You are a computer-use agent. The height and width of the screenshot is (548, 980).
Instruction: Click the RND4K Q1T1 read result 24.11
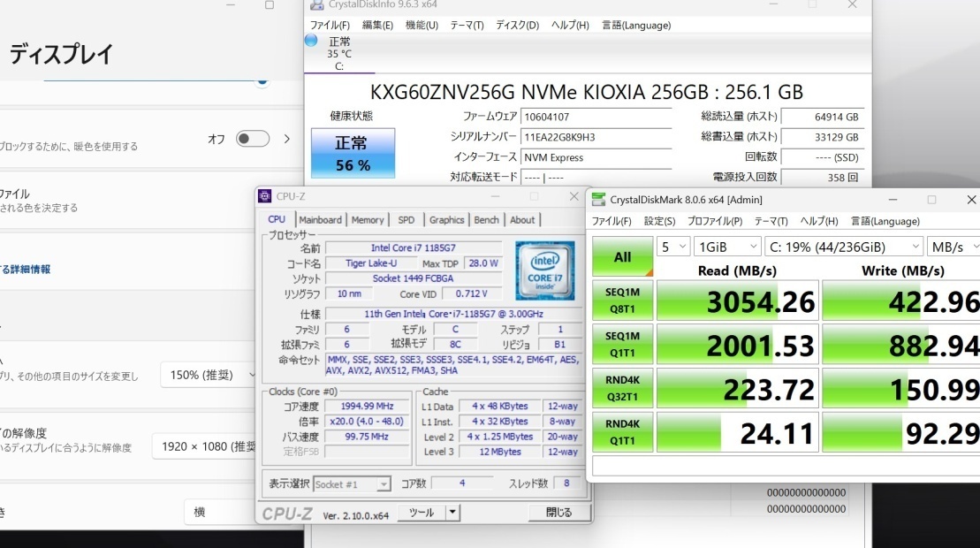(738, 432)
